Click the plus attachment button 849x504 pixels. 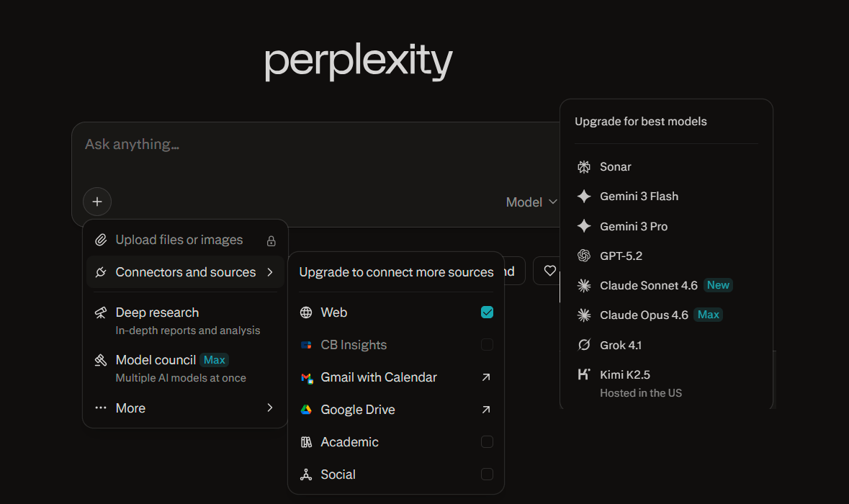click(x=97, y=202)
